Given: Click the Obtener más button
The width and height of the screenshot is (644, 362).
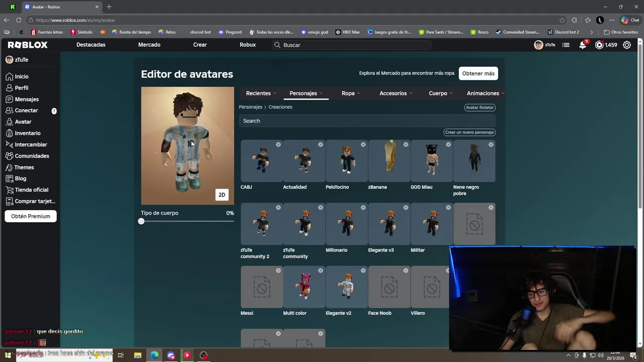Looking at the screenshot, I should click(478, 73).
